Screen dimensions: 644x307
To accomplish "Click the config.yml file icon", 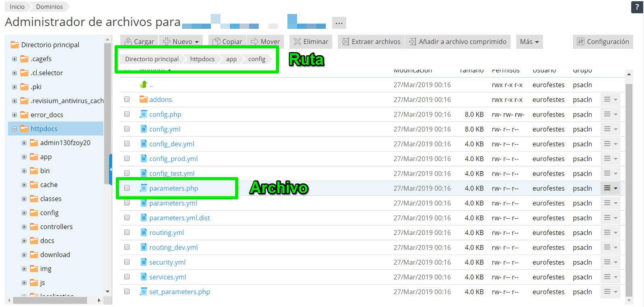I will (144, 129).
